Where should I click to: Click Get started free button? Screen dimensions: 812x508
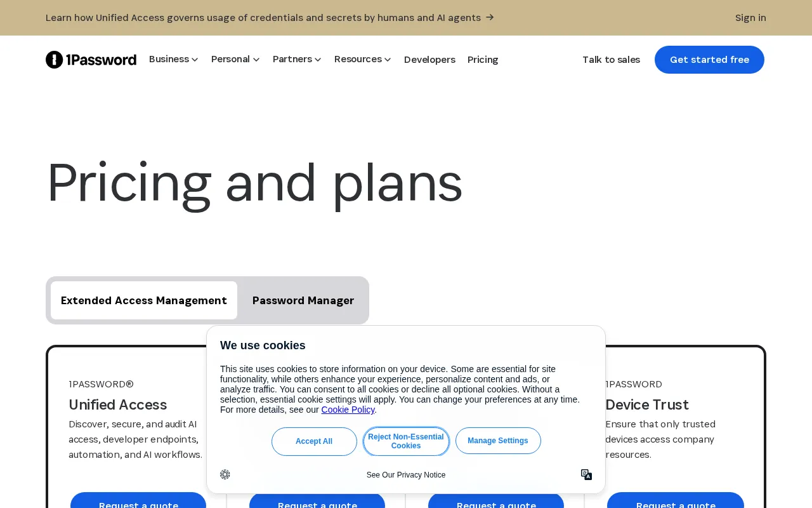[x=709, y=60]
